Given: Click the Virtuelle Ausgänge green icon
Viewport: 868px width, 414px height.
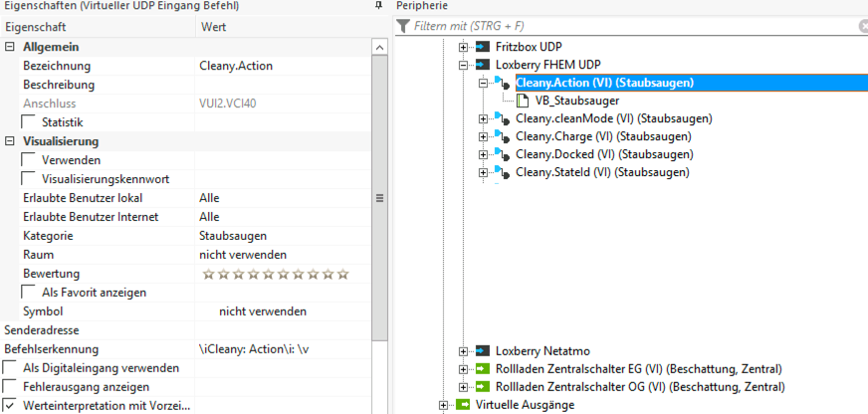Looking at the screenshot, I should coord(462,405).
